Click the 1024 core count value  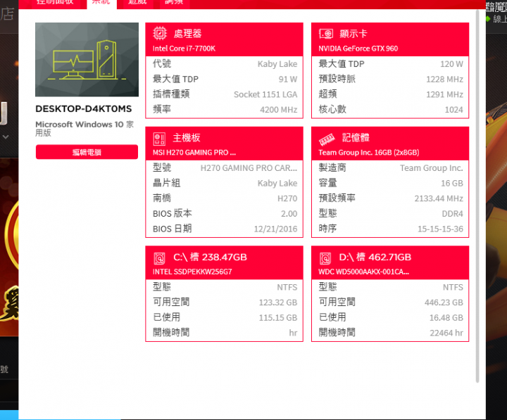tap(454, 110)
